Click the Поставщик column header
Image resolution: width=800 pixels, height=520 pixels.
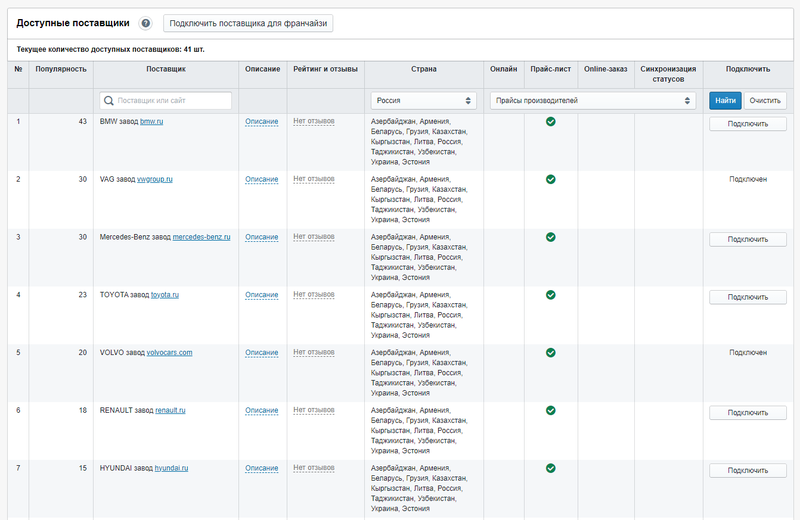165,69
